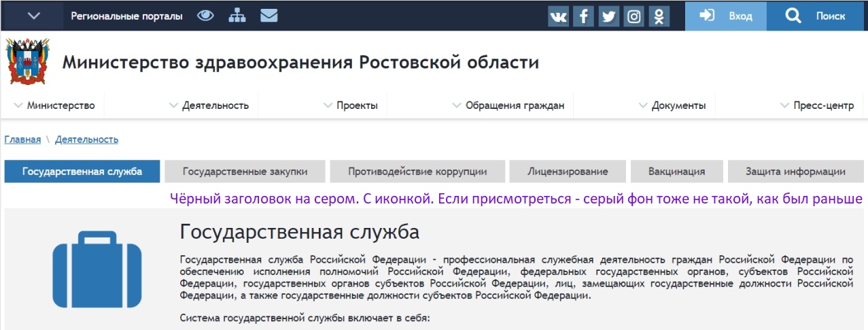Follow the Главная breadcrumb link
This screenshot has width=868, height=330.
click(x=22, y=139)
